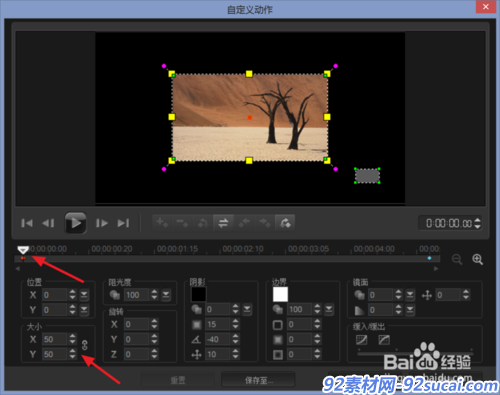Adjust the rotation Y spinner
The height and width of the screenshot is (395, 500).
point(154,339)
